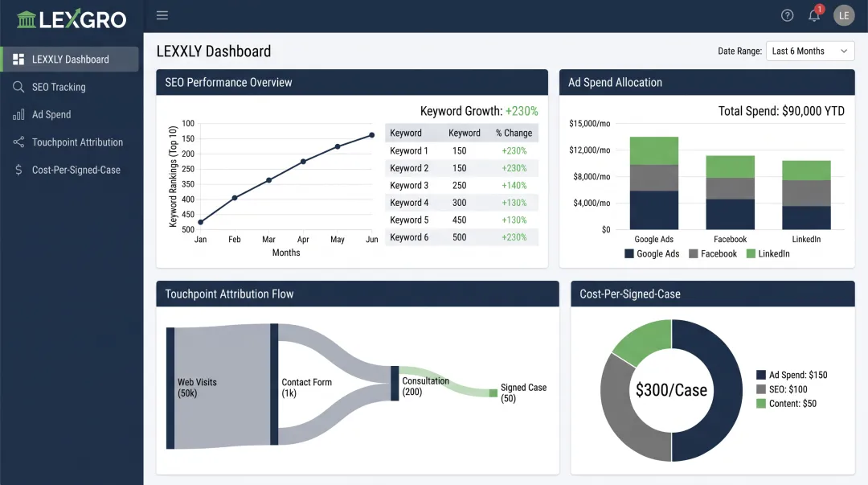Open the LE user avatar menu
Viewport: 868px width, 485px height.
pyautogui.click(x=844, y=15)
